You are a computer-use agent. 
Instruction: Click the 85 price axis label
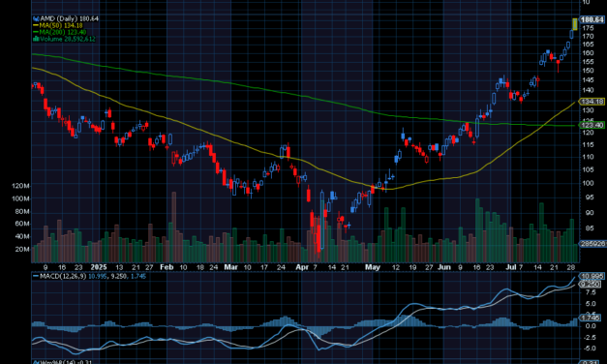coord(590,228)
